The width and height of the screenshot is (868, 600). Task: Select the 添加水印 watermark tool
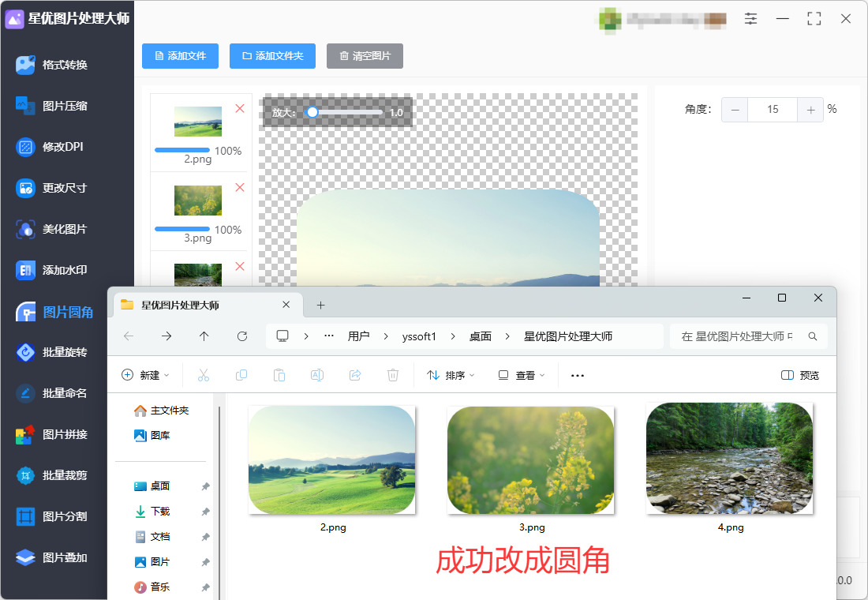52,270
